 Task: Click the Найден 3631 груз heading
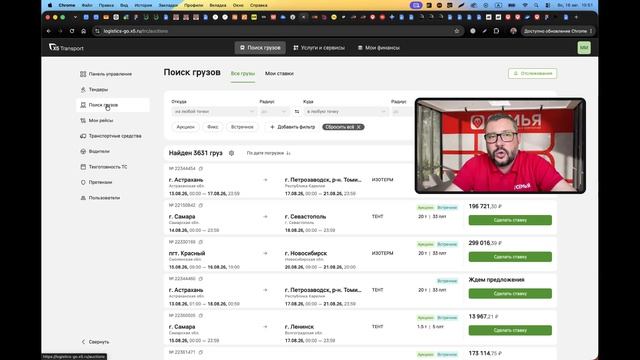[x=196, y=153]
